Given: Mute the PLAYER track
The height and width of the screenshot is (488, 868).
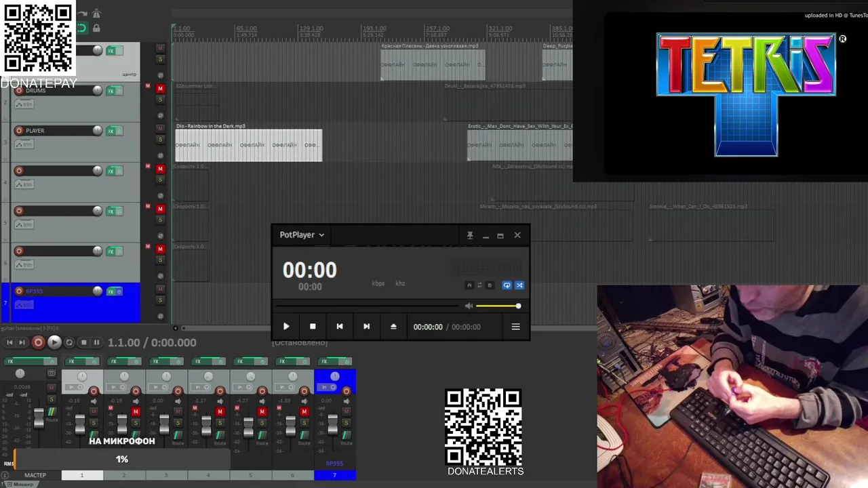Looking at the screenshot, I should tap(161, 129).
